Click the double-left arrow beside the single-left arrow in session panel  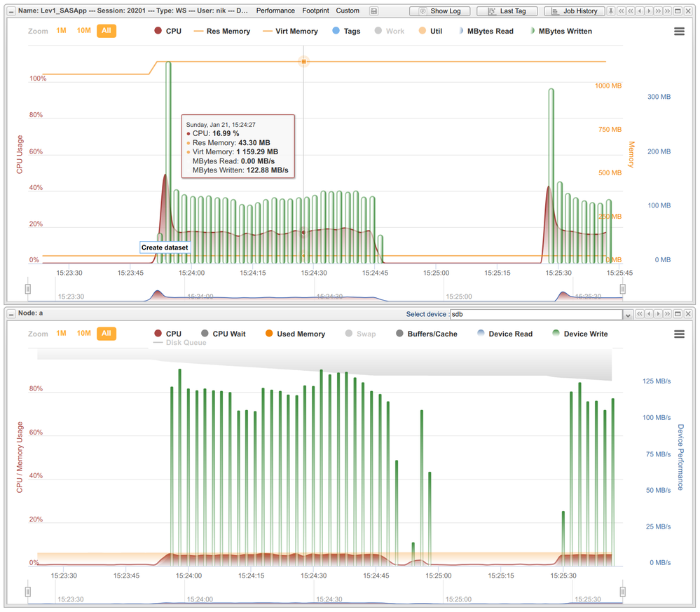coord(631,11)
